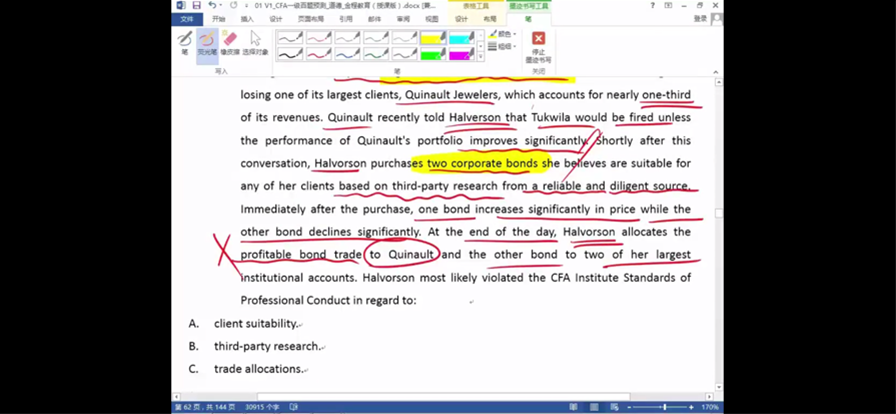Screen dimensions: 896x414
Task: Switch to the 页面布局 Page Layout tab
Action: pyautogui.click(x=311, y=19)
